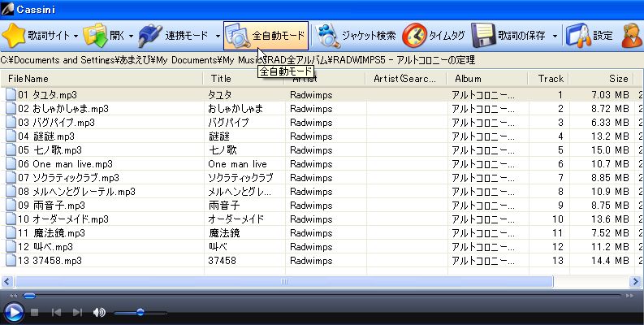
Task: Click Radwimps artist cell in 叫べ row
Action: click(x=311, y=246)
